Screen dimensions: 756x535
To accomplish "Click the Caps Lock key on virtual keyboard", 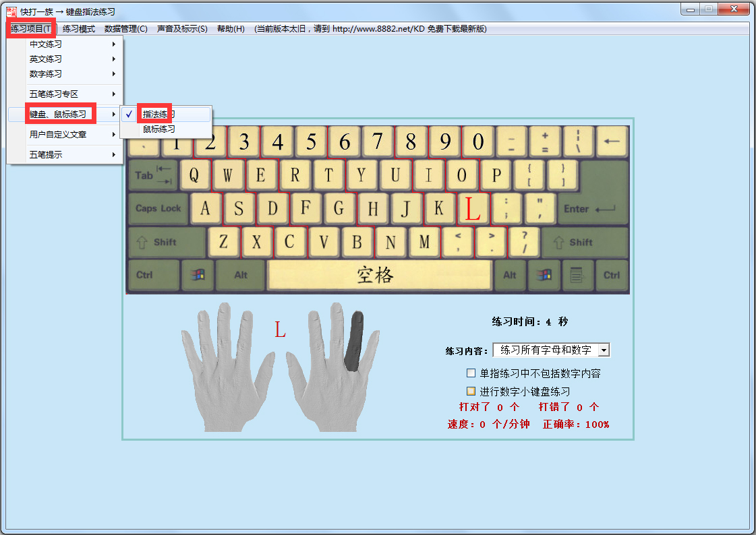I will coord(157,209).
